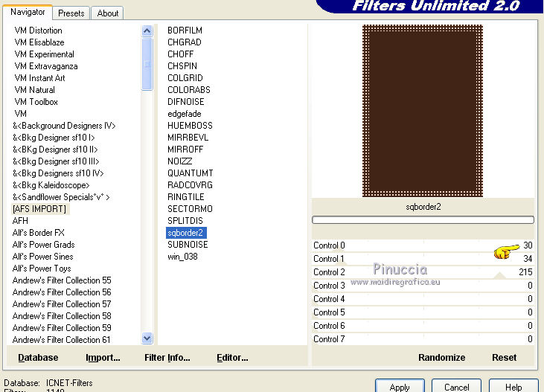
Task: Click the Apply button
Action: pos(400,387)
